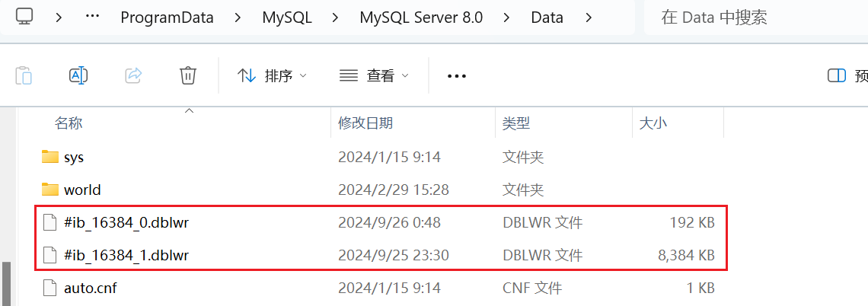
Task: Open the toolbar more options ellipsis
Action: (457, 76)
